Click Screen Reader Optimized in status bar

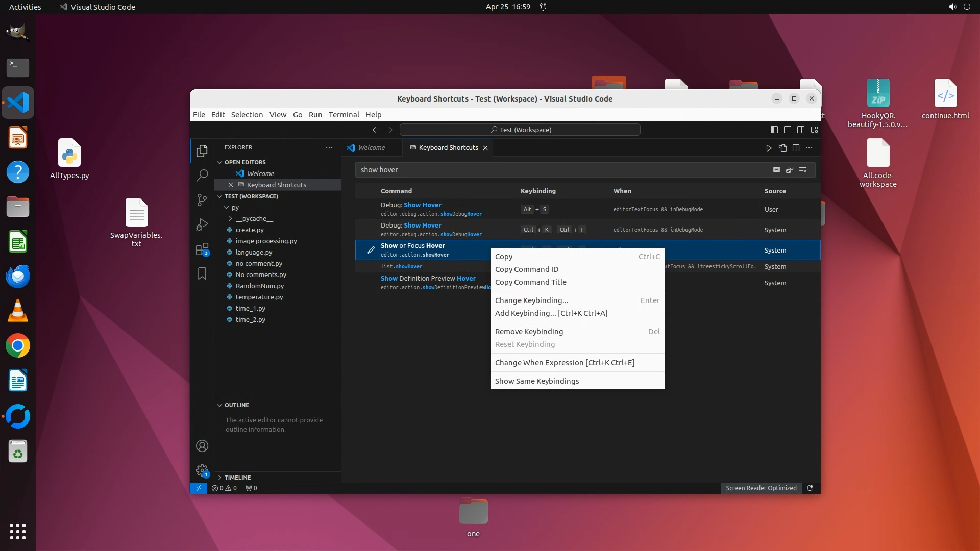pyautogui.click(x=761, y=488)
